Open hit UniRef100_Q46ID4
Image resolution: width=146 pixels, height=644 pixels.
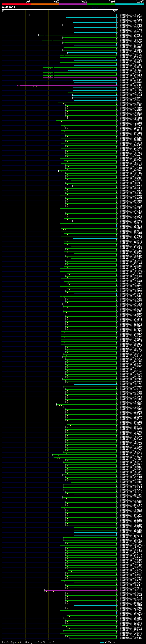pyautogui.click(x=131, y=605)
